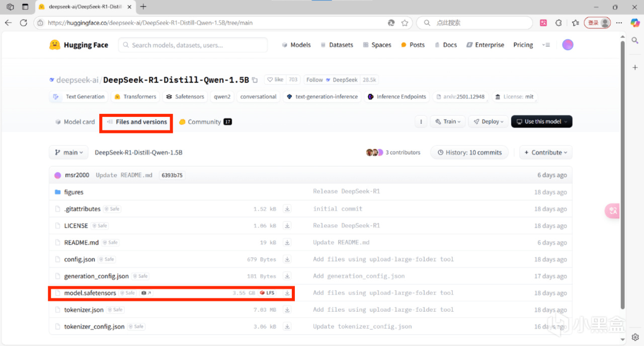Click the browser login button

tap(597, 23)
